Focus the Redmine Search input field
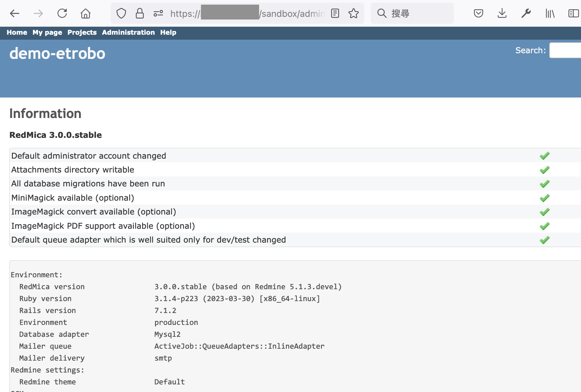 click(565, 50)
